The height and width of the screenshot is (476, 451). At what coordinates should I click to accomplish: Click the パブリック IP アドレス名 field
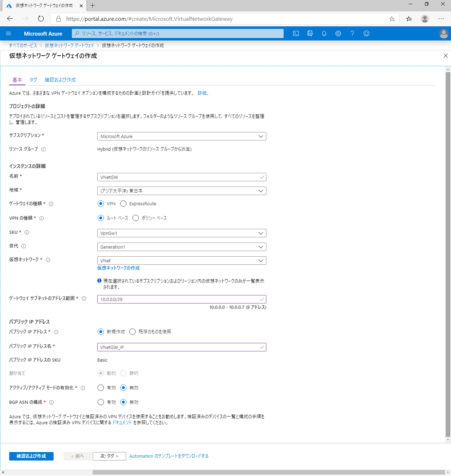point(181,347)
